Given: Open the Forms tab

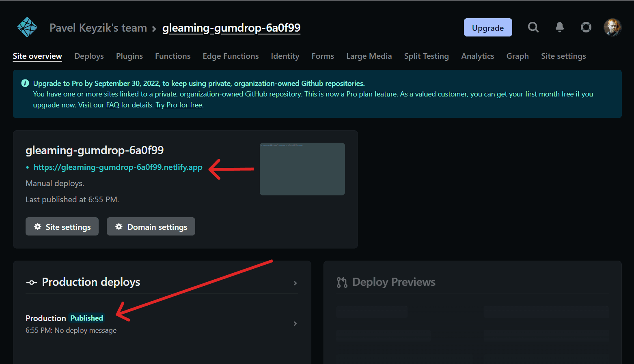Looking at the screenshot, I should 323,56.
